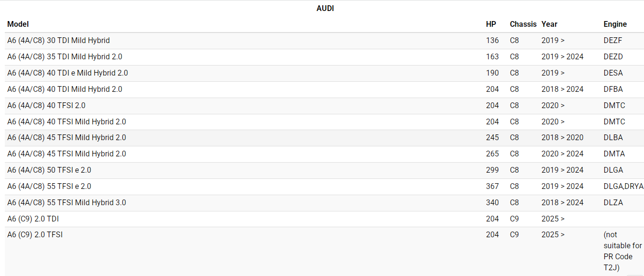The width and height of the screenshot is (644, 276).
Task: Select the A6 30 TDI Mild Hybrid row
Action: pyautogui.click(x=58, y=41)
